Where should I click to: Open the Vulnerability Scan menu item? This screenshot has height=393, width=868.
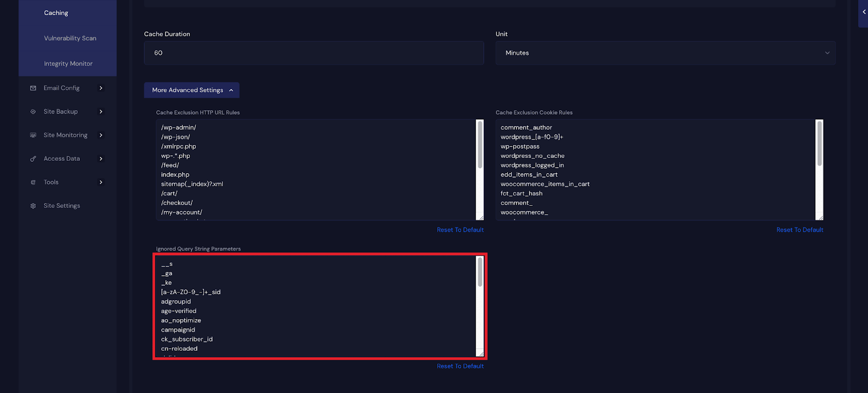click(x=70, y=39)
